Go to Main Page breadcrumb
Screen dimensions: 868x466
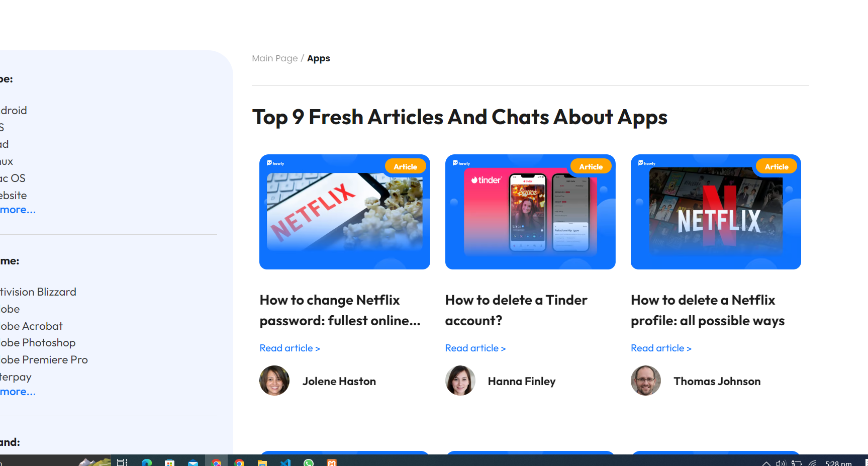coord(275,58)
